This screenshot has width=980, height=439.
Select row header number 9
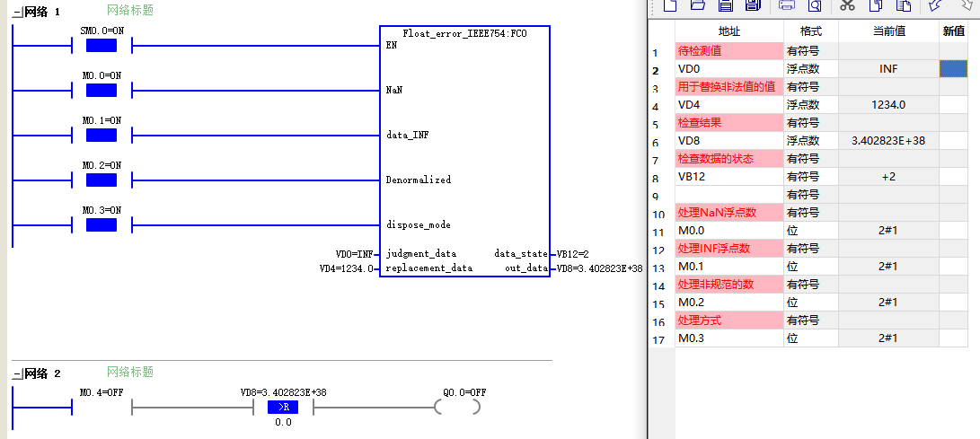click(661, 196)
